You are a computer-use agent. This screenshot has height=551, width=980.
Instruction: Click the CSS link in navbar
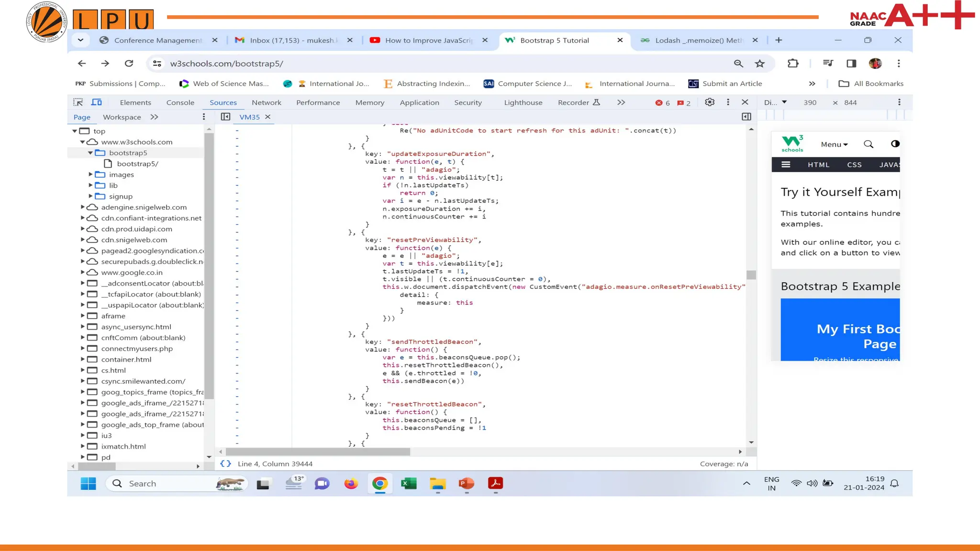[x=854, y=165]
